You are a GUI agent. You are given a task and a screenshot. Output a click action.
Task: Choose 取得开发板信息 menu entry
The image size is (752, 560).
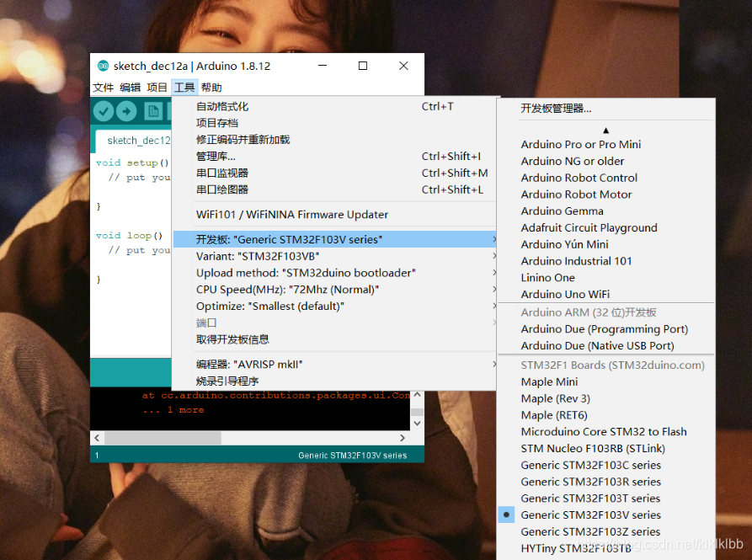click(x=334, y=339)
